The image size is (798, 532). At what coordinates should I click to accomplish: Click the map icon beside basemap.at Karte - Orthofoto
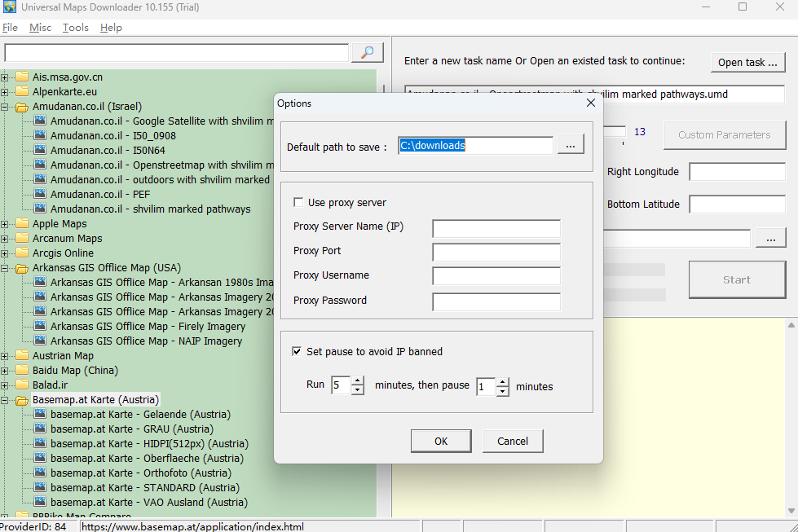tap(39, 473)
